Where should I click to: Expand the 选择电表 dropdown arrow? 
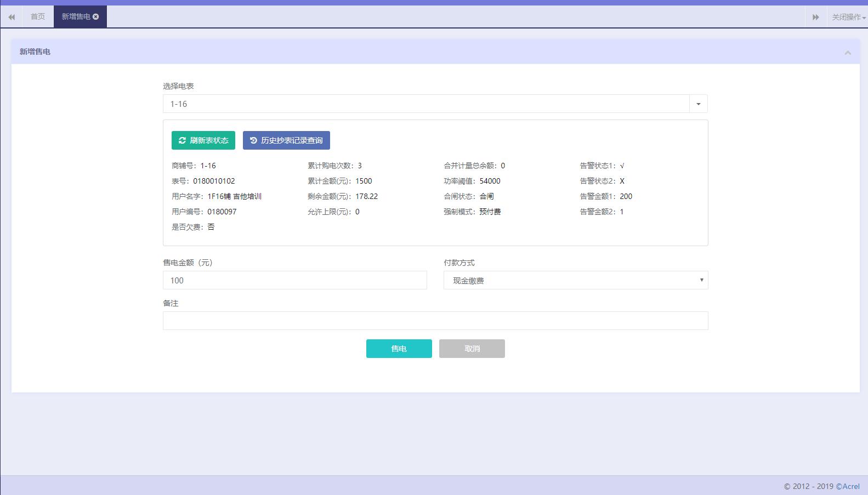[699, 104]
